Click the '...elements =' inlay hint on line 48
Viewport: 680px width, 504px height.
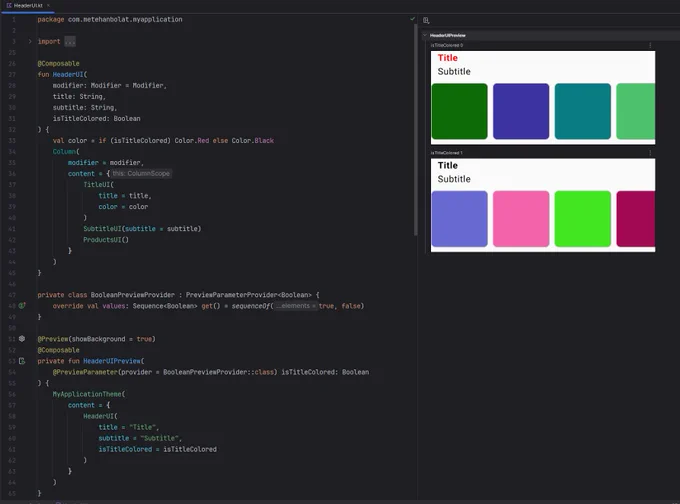296,306
